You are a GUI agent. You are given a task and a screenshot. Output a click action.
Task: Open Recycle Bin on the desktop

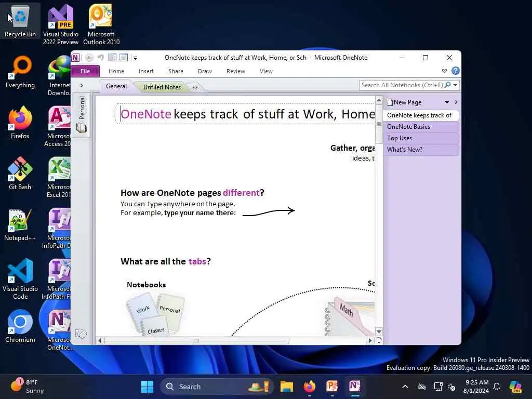point(20,21)
